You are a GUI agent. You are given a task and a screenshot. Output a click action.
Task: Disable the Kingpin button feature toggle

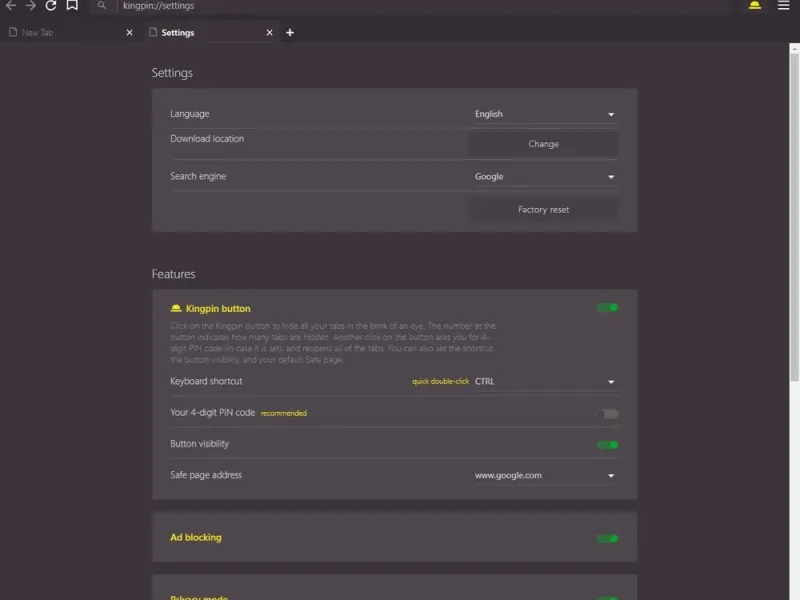point(607,308)
